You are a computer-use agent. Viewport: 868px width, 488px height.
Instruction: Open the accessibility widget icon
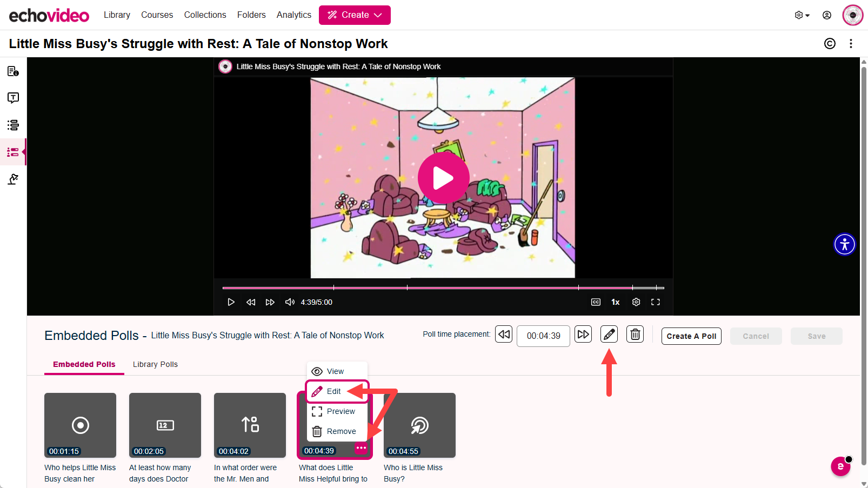tap(845, 244)
